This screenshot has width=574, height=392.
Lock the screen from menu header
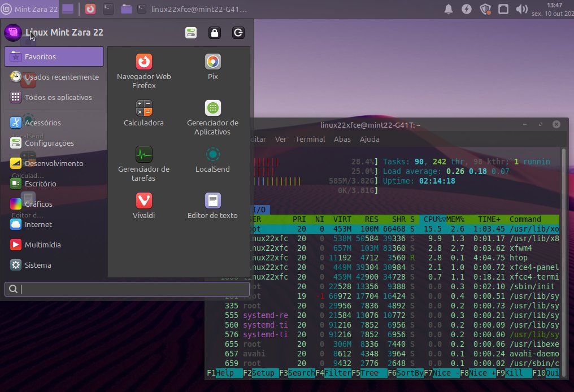(x=215, y=33)
